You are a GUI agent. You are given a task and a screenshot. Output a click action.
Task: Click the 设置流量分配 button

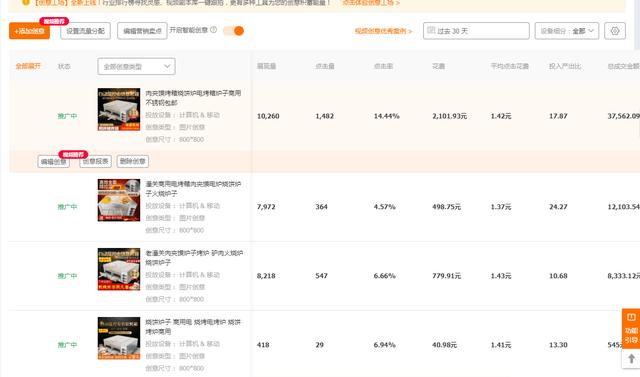click(85, 31)
